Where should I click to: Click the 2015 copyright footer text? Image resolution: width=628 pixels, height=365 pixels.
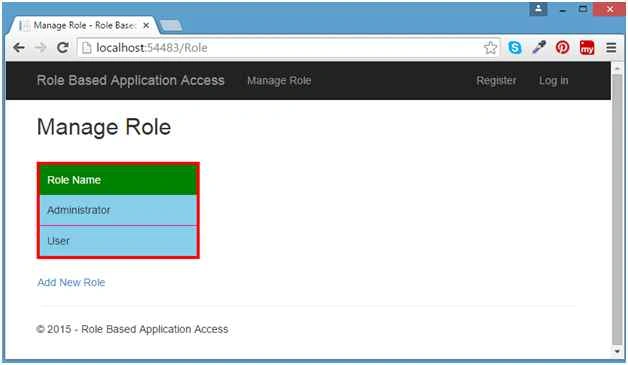[132, 329]
